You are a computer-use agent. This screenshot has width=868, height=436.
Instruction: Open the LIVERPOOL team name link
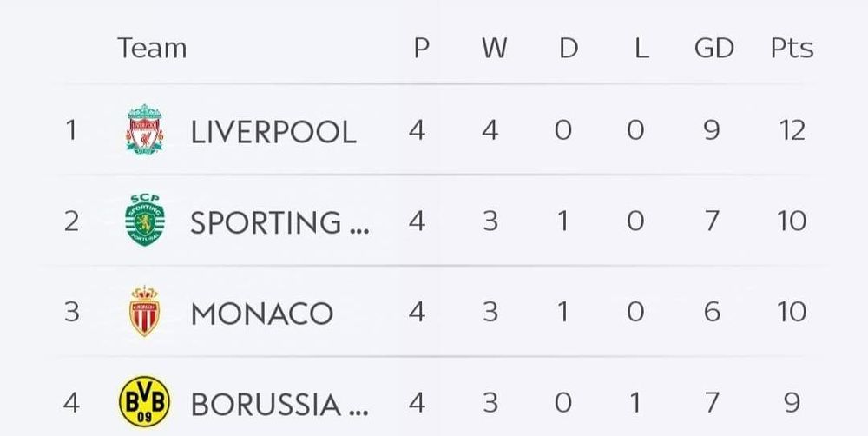[273, 132]
